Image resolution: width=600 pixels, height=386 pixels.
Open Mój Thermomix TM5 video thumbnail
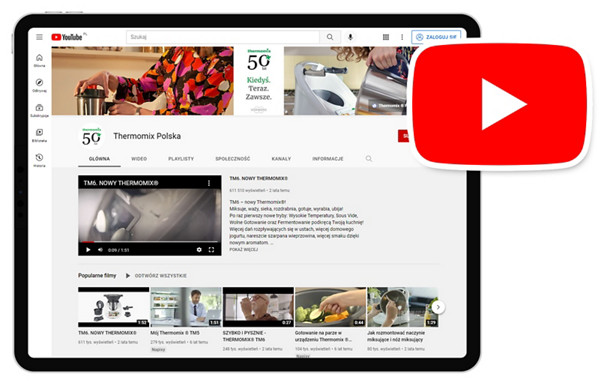pyautogui.click(x=186, y=307)
